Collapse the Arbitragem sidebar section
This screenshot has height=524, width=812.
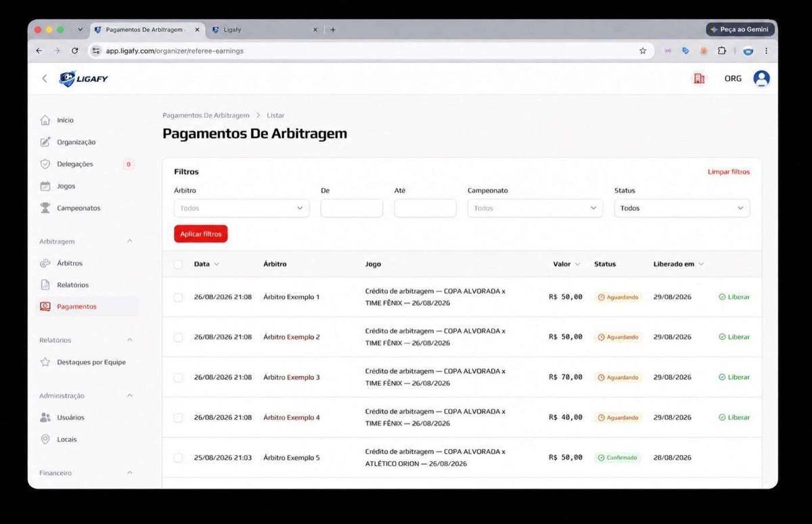pos(130,241)
